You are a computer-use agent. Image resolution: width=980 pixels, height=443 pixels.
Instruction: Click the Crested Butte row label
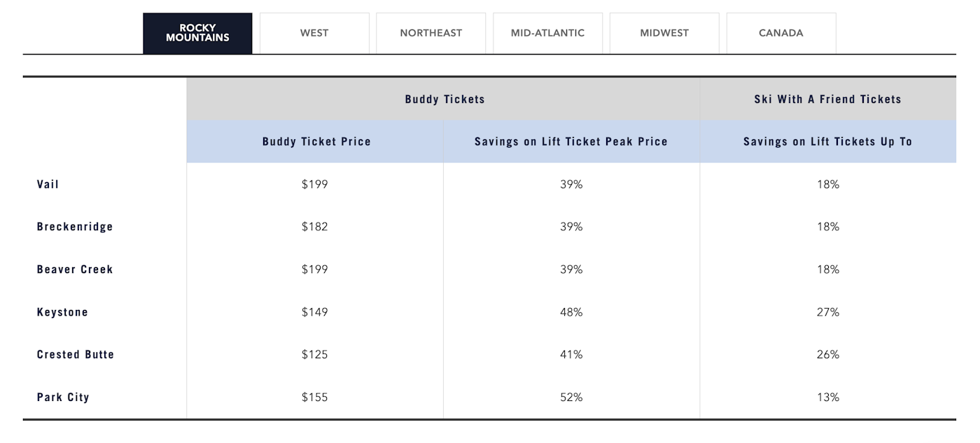[76, 355]
